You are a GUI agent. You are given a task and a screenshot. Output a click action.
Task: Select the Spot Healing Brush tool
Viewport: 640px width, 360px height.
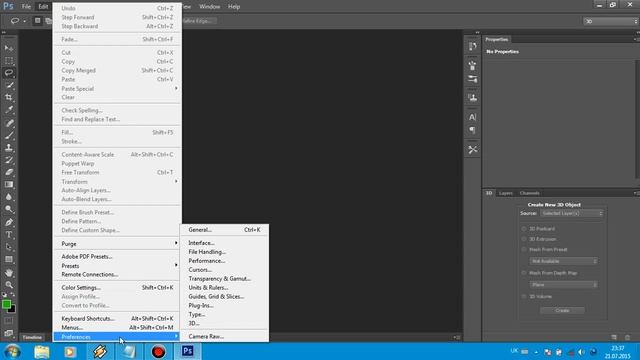point(9,122)
